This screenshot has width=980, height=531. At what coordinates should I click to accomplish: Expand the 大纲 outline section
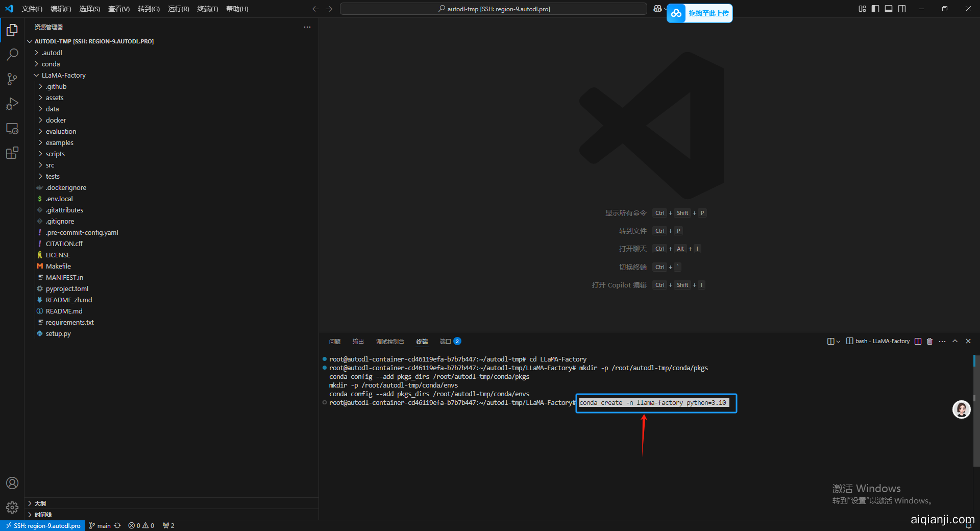[40, 503]
